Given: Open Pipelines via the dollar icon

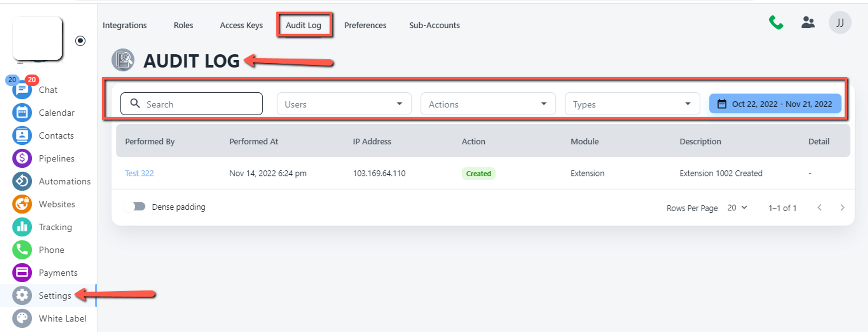Looking at the screenshot, I should point(22,159).
